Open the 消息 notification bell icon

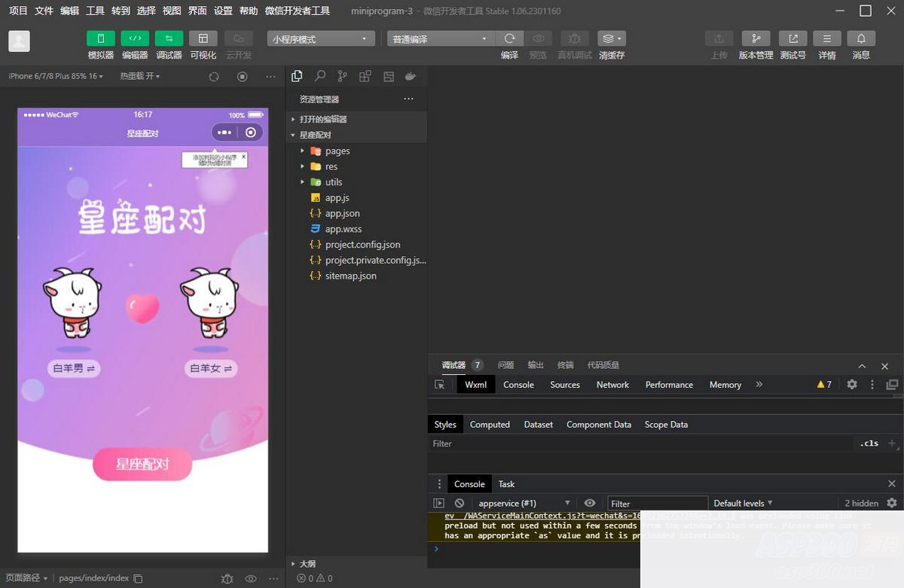(860, 38)
